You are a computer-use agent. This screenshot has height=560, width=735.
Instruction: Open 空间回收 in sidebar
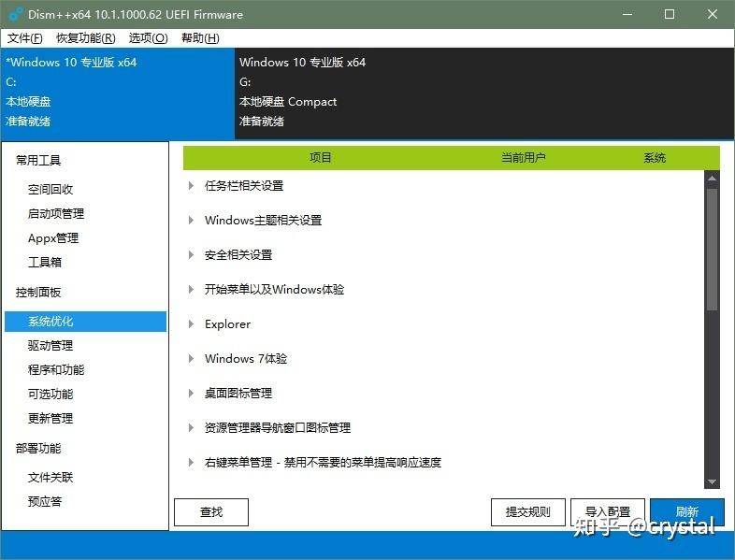[x=50, y=190]
